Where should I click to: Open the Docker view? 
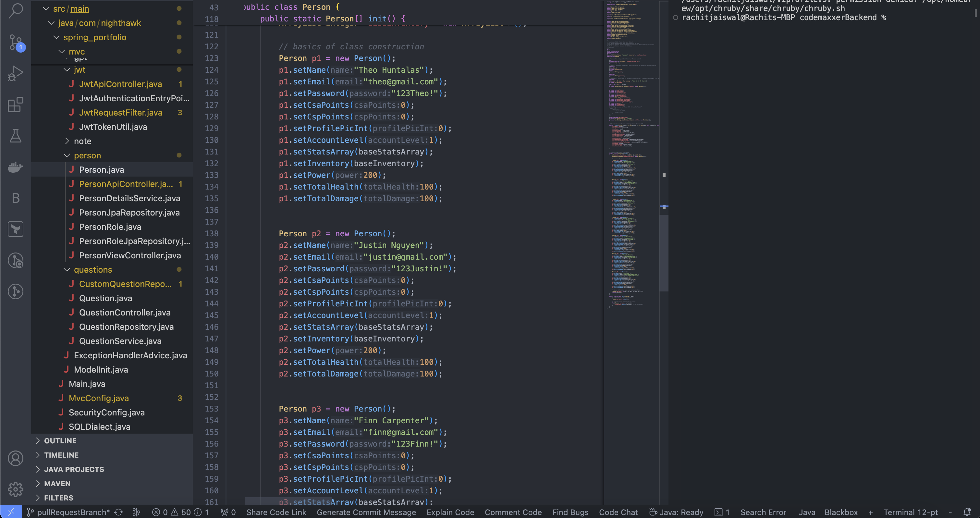(16, 167)
